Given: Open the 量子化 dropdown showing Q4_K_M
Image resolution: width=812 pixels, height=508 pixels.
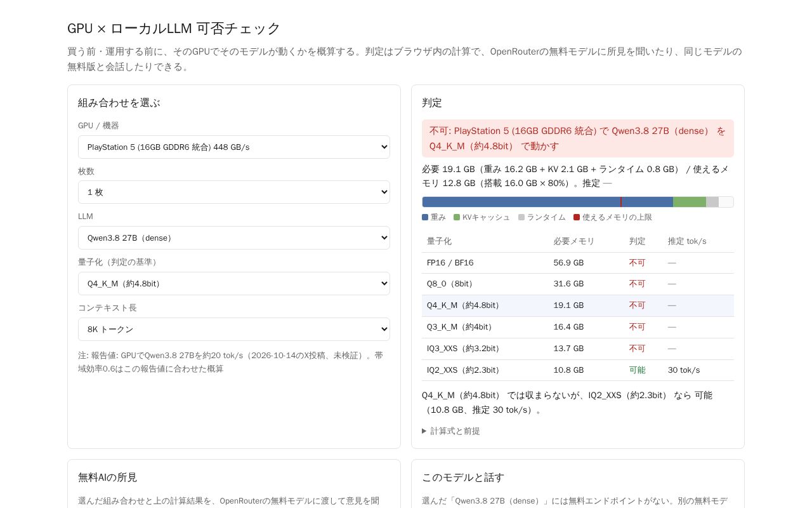Looking at the screenshot, I should pyautogui.click(x=234, y=283).
